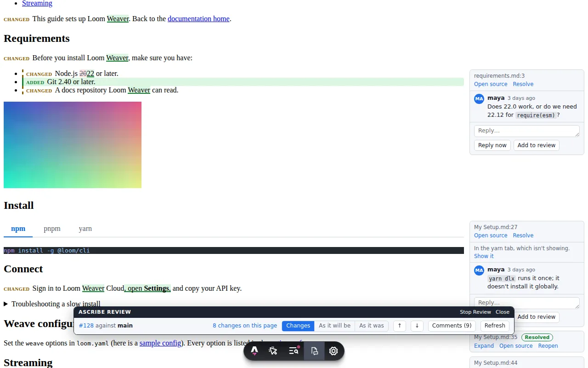This screenshot has width=588, height=368.
Task: Close the Ascribe Review bar
Action: click(502, 312)
